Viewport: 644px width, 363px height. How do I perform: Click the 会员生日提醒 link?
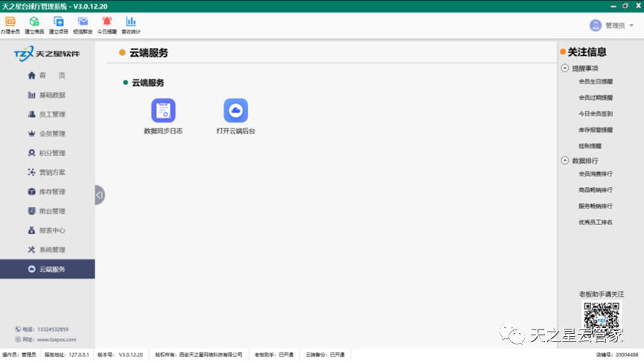(x=596, y=82)
